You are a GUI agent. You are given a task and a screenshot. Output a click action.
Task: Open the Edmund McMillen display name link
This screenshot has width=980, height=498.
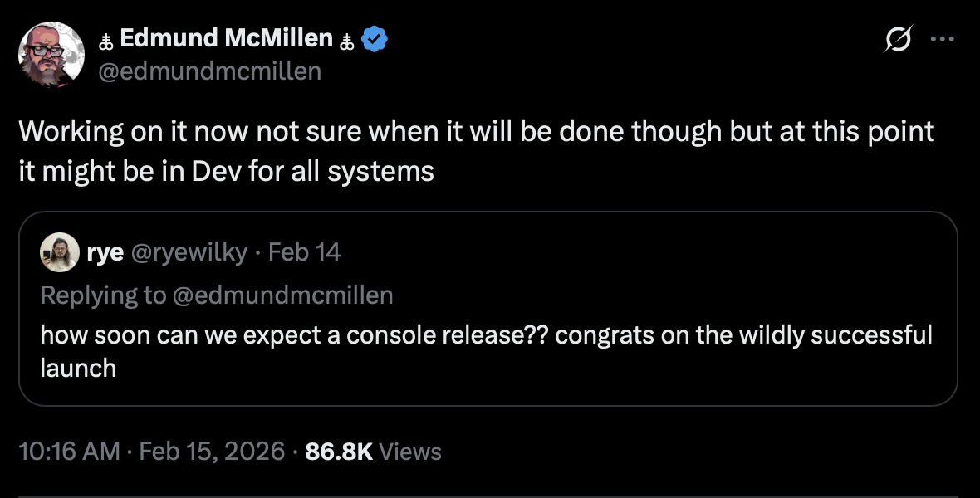[x=226, y=38]
